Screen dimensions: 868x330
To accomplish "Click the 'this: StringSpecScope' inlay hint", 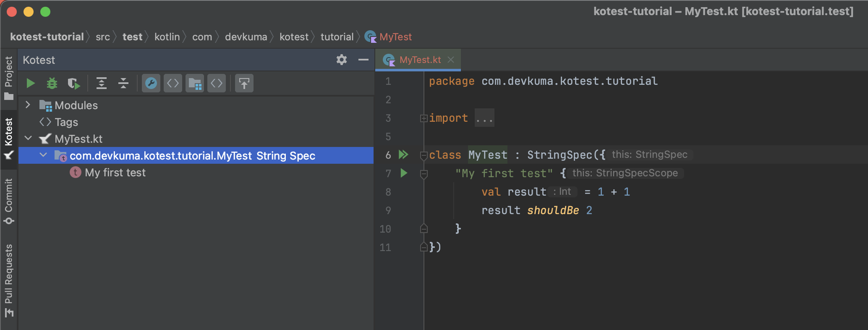I will 625,173.
